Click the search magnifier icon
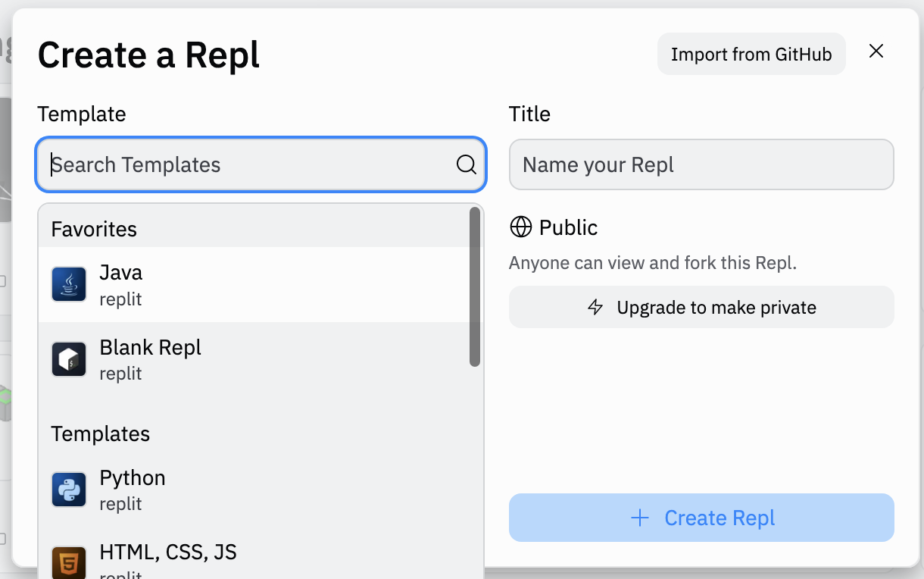Image resolution: width=924 pixels, height=579 pixels. pyautogui.click(x=467, y=164)
